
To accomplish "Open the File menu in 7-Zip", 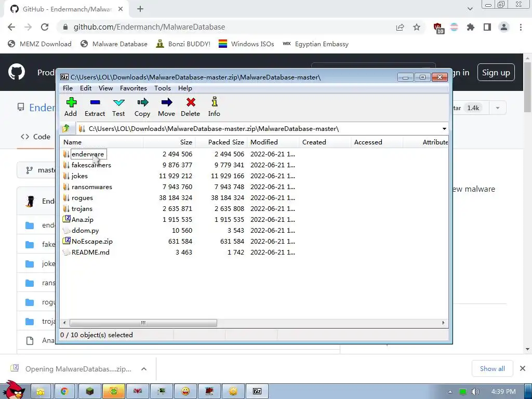I will 68,88.
